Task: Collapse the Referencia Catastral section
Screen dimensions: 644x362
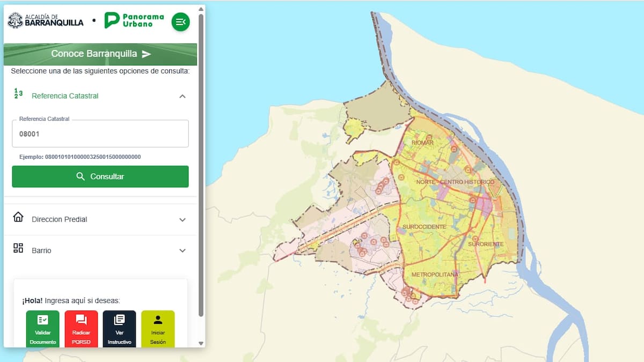Action: 182,96
